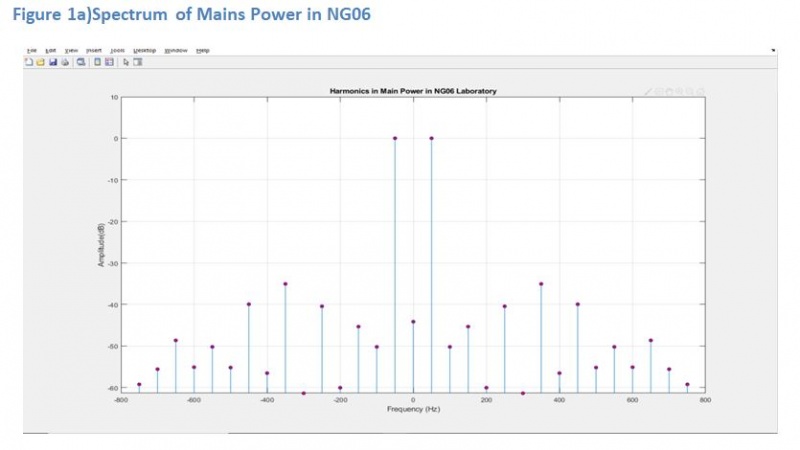Select the 0 dB stem marker at -50 Hz
The width and height of the screenshot is (800, 450).
pyautogui.click(x=395, y=138)
